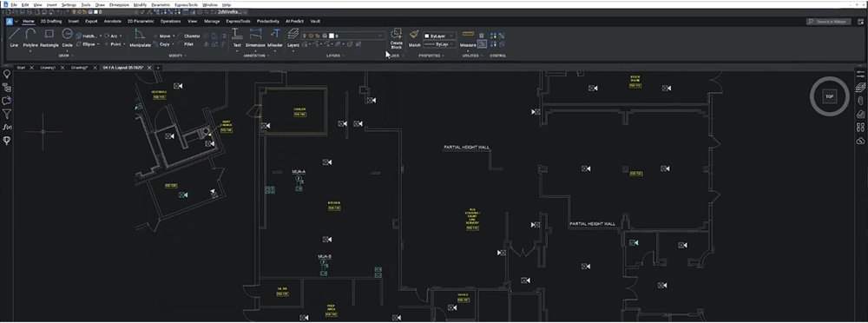This screenshot has width=868, height=323.
Task: Open the Layers panel in right sidebar
Action: (x=860, y=87)
